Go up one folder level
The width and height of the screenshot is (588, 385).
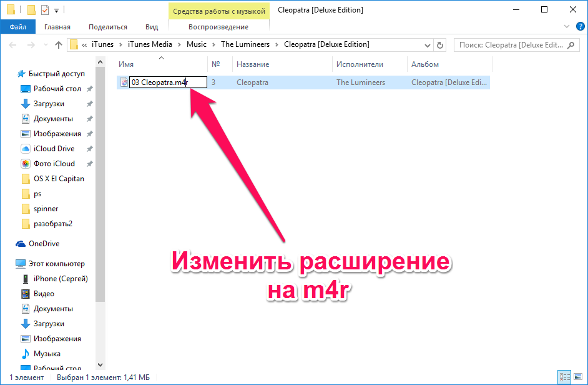[59, 45]
